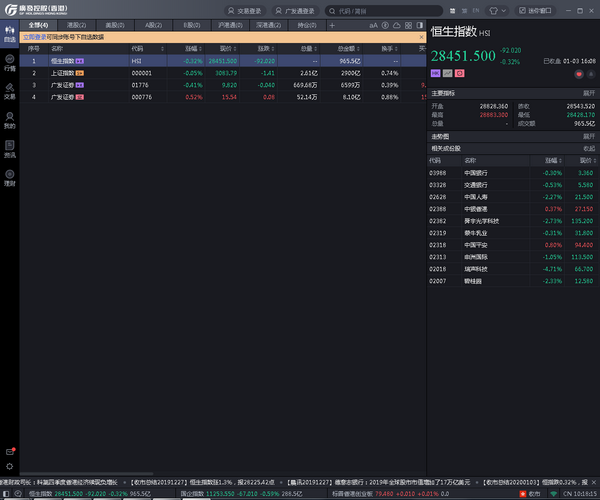This screenshot has height=500, width=600.
Task: Close the yellow login notification banner
Action: (421, 37)
